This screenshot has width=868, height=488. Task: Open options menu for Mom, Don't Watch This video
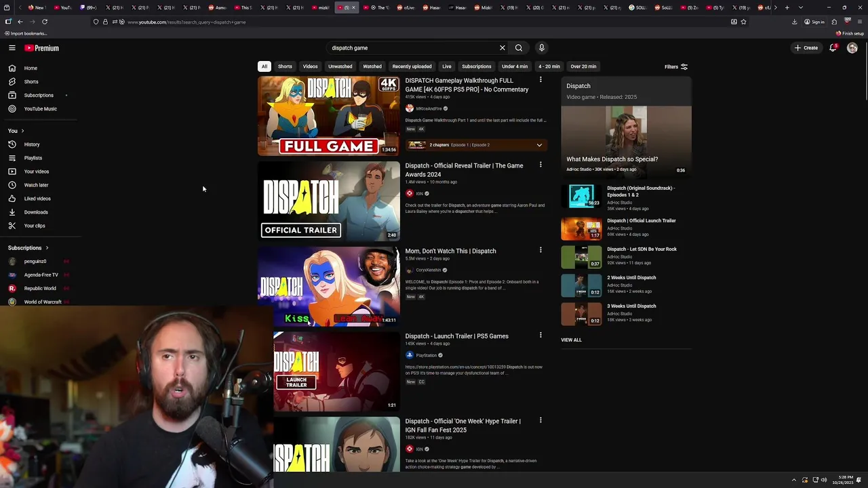click(x=540, y=250)
